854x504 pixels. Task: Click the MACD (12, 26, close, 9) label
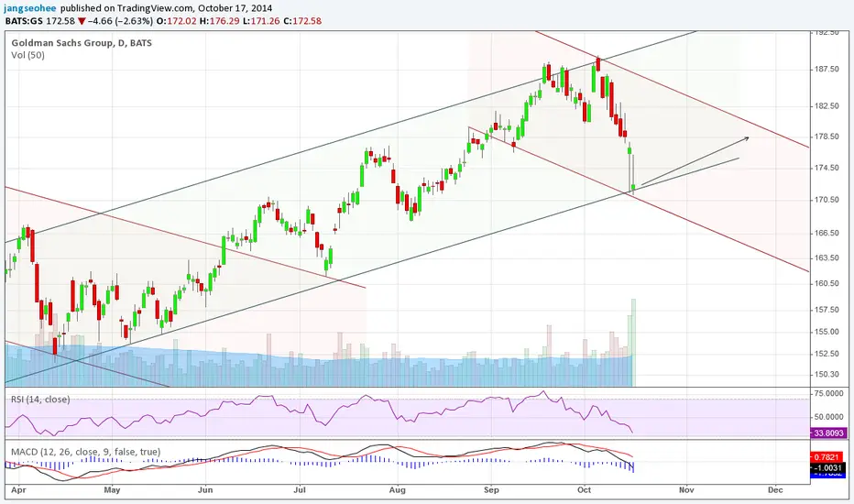click(x=85, y=452)
